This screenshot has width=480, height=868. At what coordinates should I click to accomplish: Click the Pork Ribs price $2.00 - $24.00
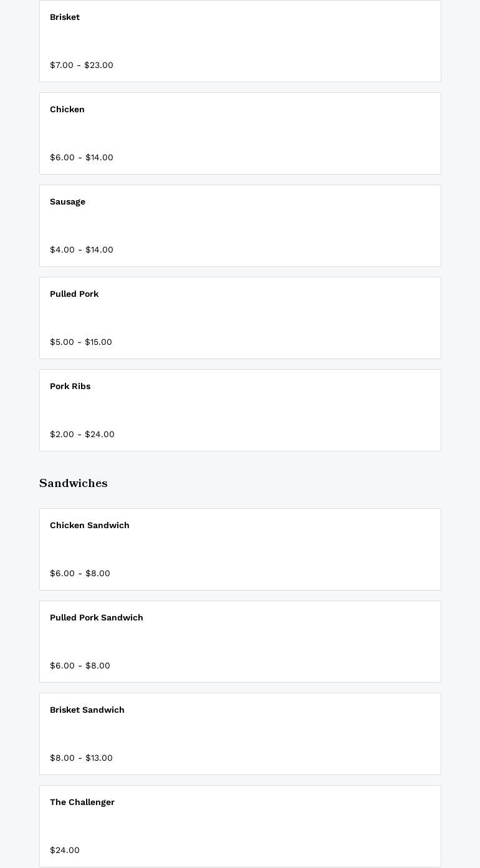(x=82, y=435)
